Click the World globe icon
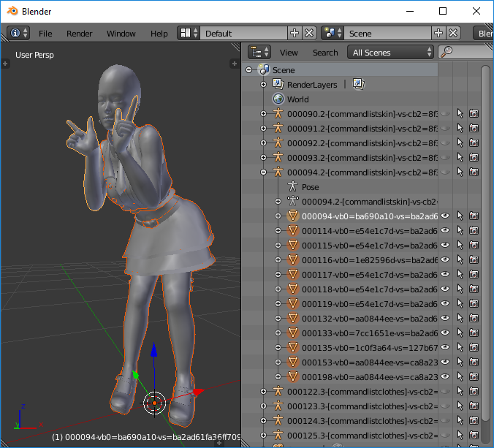494x448 pixels. coord(278,99)
